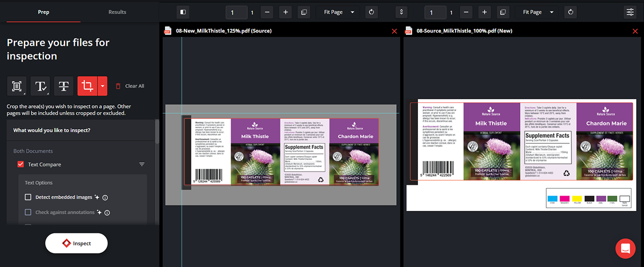Toggle the side panel icon

tap(183, 12)
